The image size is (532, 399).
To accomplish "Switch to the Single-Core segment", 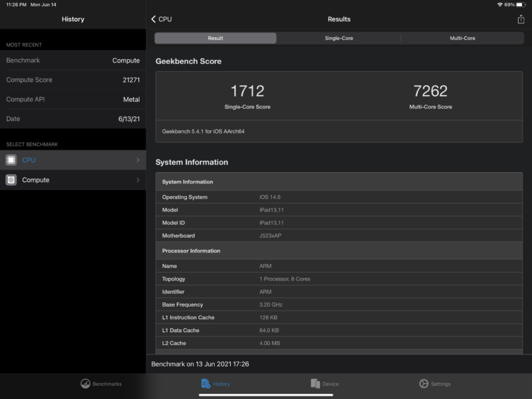I will click(x=338, y=39).
